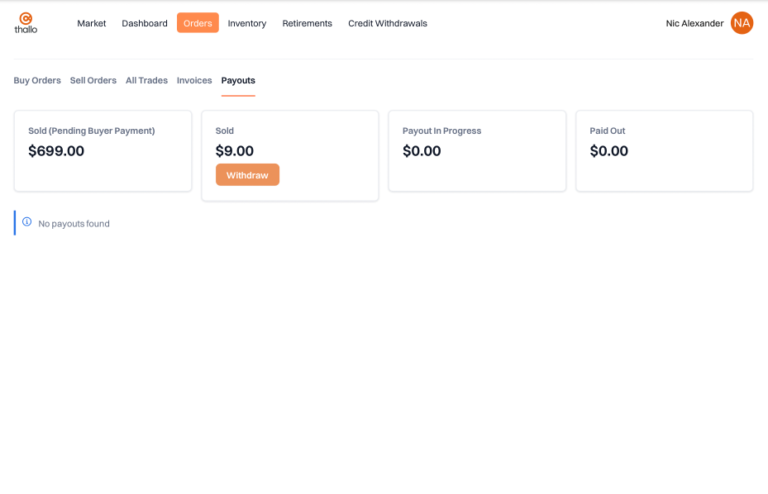The height and width of the screenshot is (494, 768).
Task: Switch to the Buy Orders tab
Action: [x=37, y=80]
